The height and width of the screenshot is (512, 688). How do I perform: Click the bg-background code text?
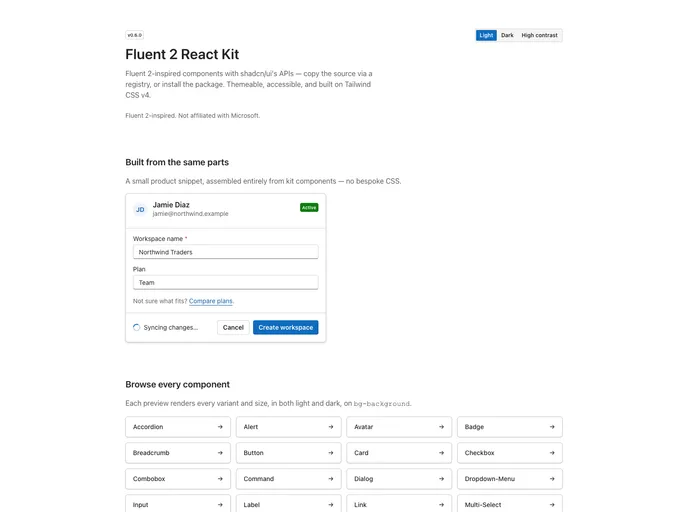click(382, 404)
